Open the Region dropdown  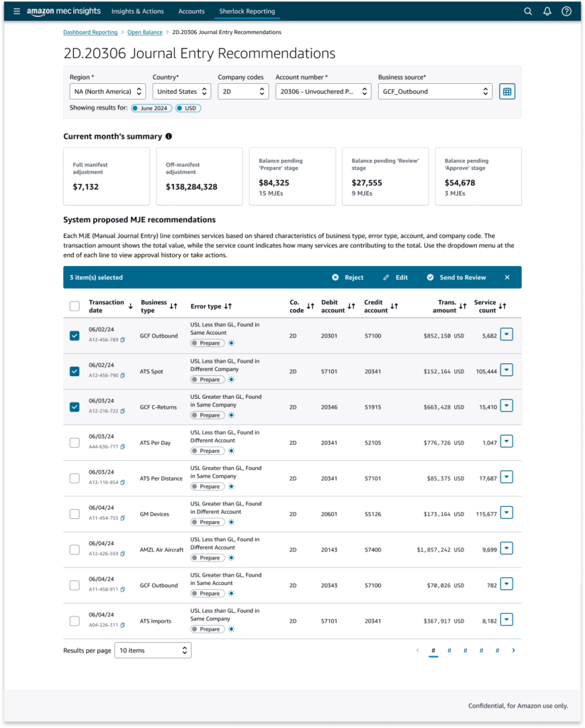pos(108,92)
